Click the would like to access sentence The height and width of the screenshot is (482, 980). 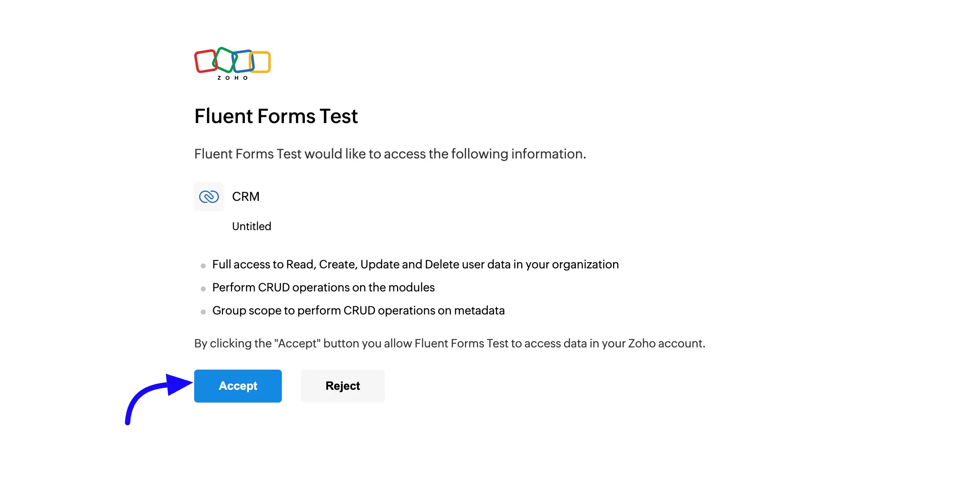click(x=390, y=154)
